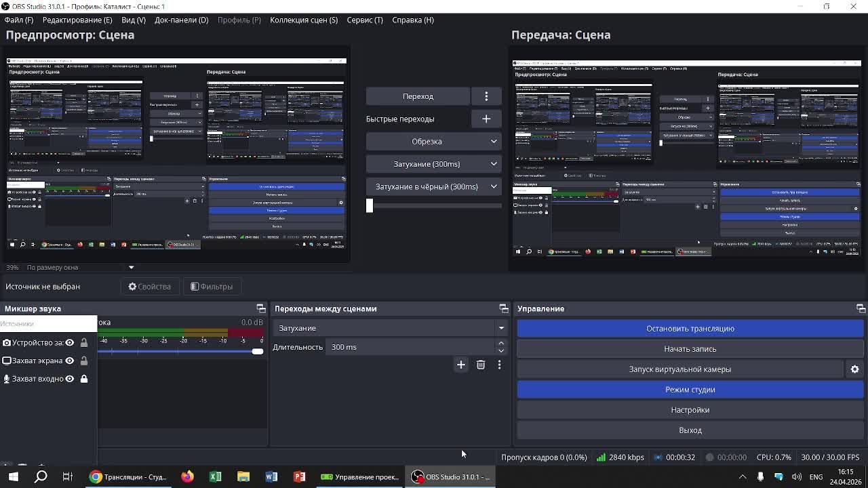868x488 pixels.
Task: Undock the Переходы между сценами panel
Action: (504, 309)
